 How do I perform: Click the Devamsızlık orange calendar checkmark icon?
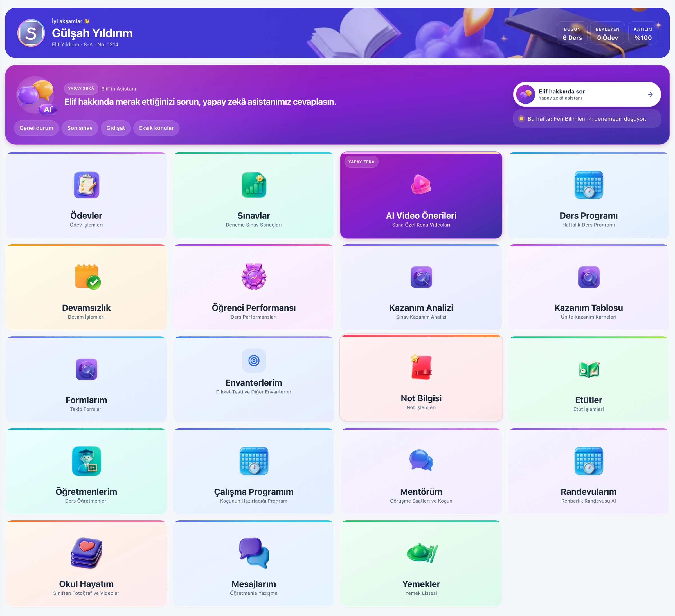[87, 277]
